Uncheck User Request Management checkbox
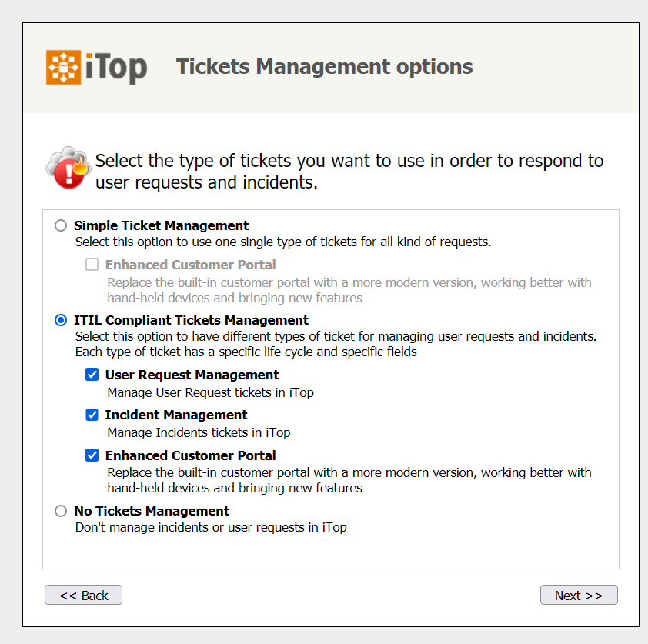Viewport: 648px width, 644px height. pyautogui.click(x=92, y=375)
